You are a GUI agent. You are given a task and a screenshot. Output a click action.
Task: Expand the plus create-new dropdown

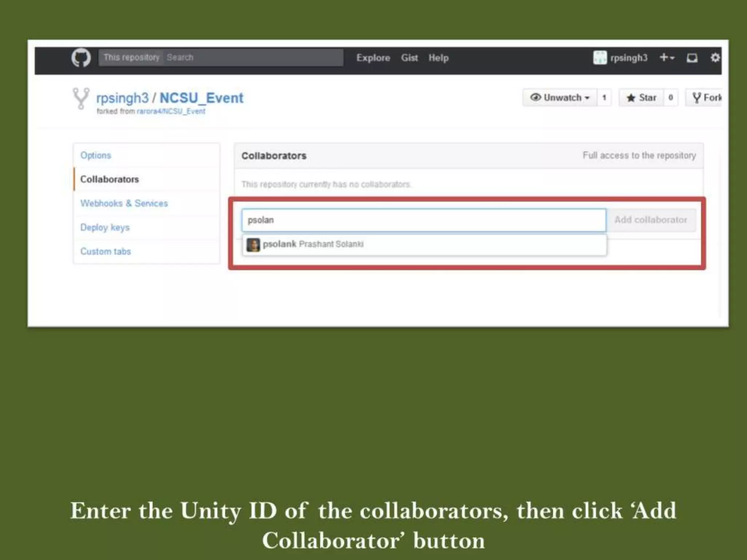(x=667, y=58)
